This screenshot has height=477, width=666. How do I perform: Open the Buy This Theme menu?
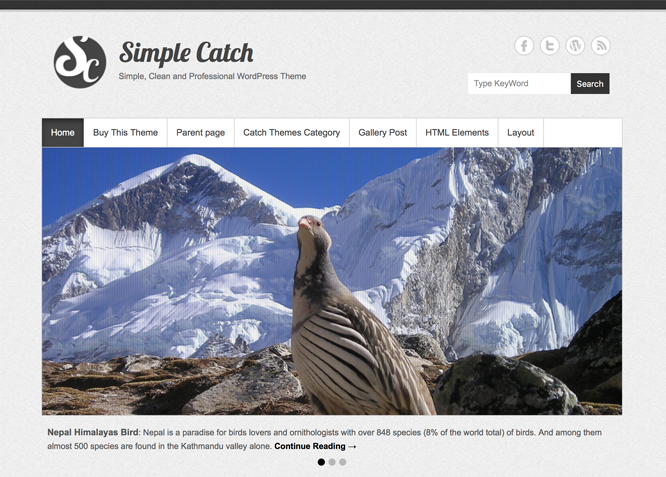click(125, 133)
